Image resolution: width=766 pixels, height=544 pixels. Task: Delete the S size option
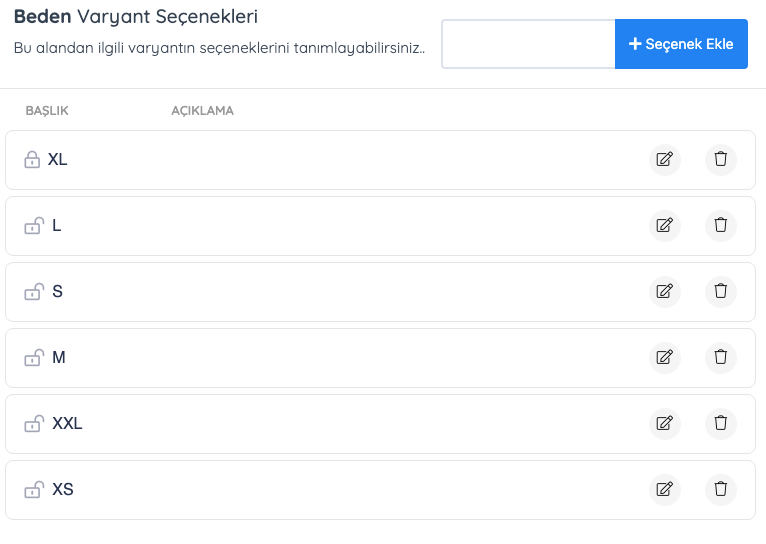pos(720,292)
